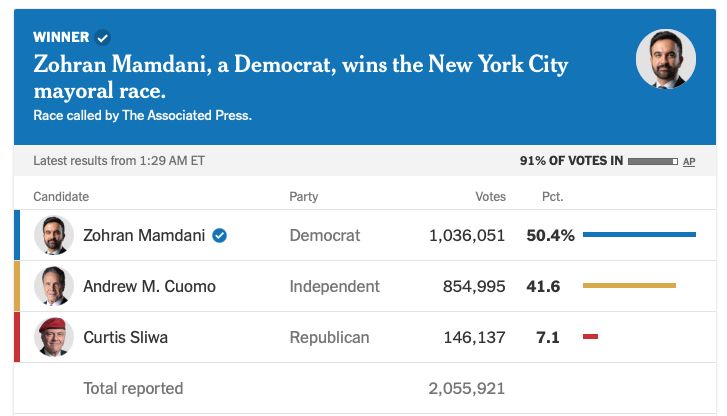Click the Total reported row
Image resolution: width=727 pixels, height=416 pixels.
133,389
